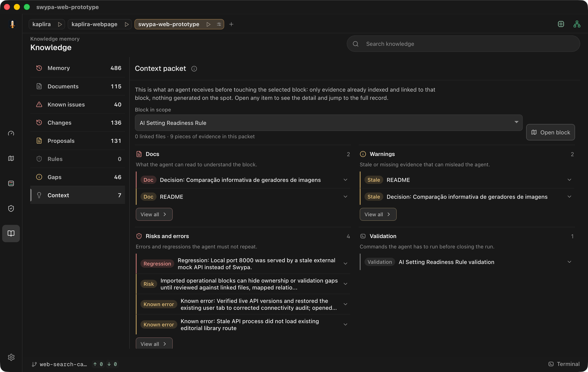The image size is (588, 372).
Task: Click View all under Risks and errors
Action: pyautogui.click(x=154, y=343)
